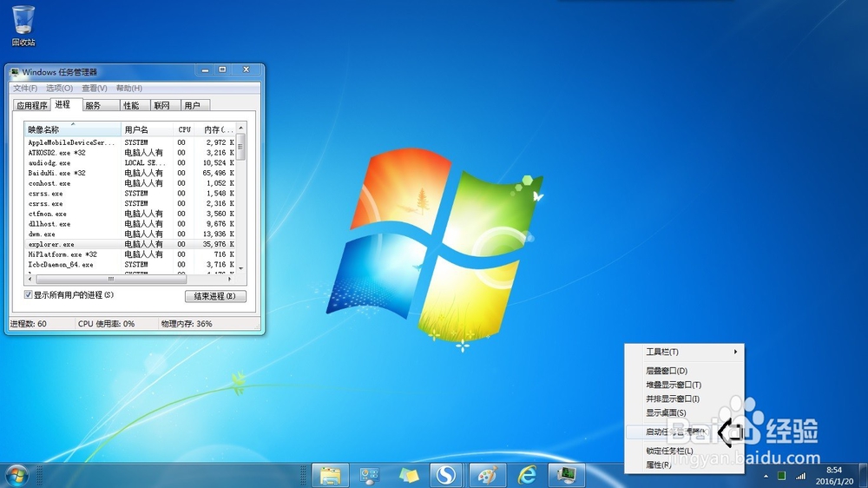Minimize the Task Manager window
The width and height of the screenshot is (868, 488).
tap(205, 69)
